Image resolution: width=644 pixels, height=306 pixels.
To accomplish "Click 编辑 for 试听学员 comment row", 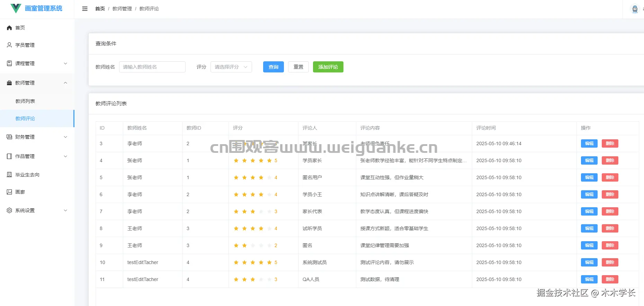I will (589, 228).
